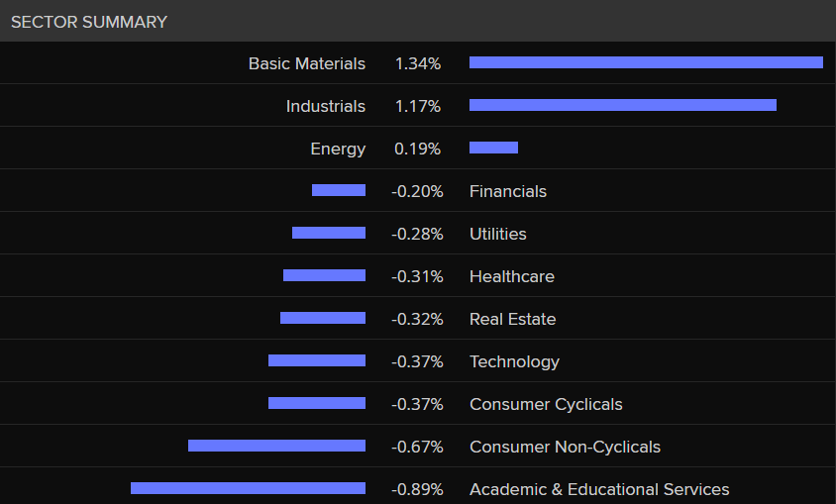The height and width of the screenshot is (504, 836).
Task: Click the Utilities negative bar
Action: [328, 233]
